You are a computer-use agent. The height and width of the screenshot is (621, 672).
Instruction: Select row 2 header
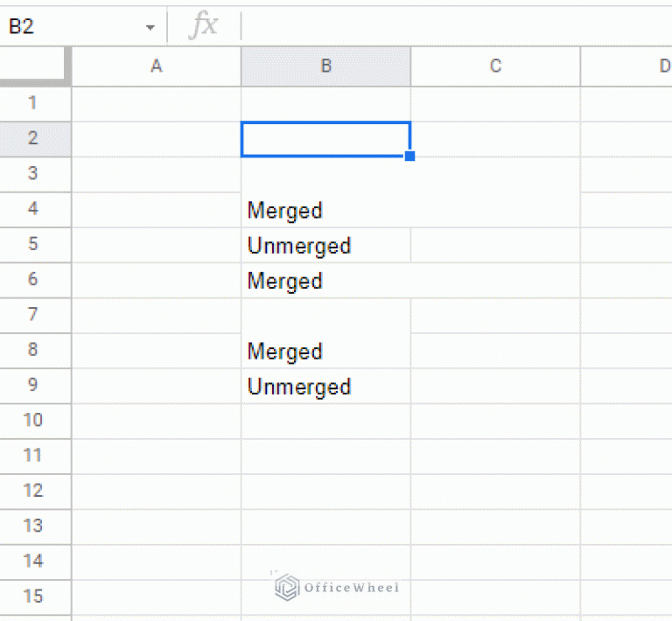(x=35, y=139)
